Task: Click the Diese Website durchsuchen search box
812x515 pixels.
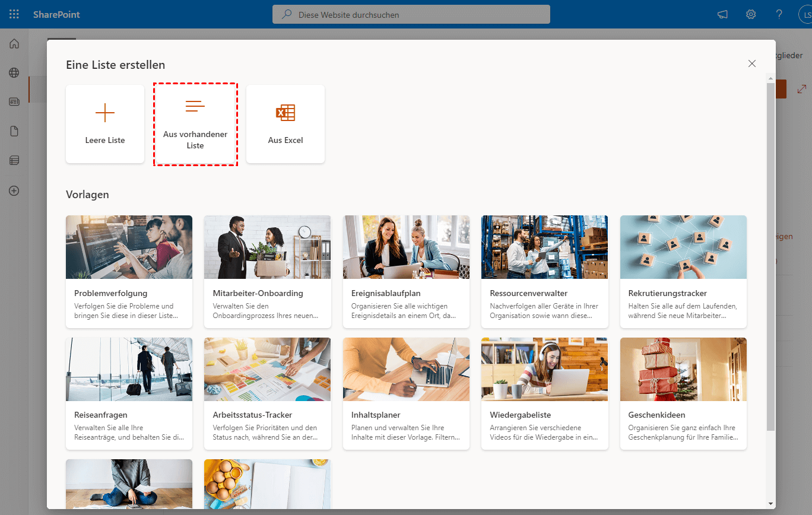Action: [x=411, y=14]
